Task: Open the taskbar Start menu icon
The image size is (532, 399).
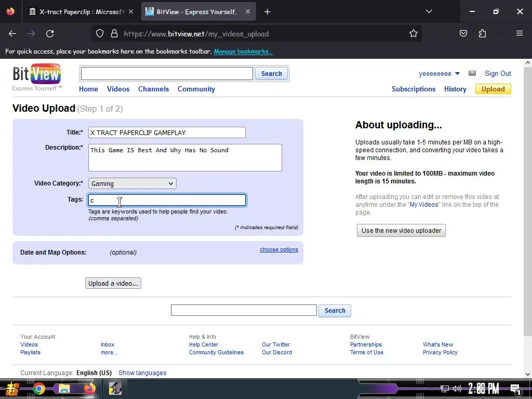Action: [x=11, y=389]
